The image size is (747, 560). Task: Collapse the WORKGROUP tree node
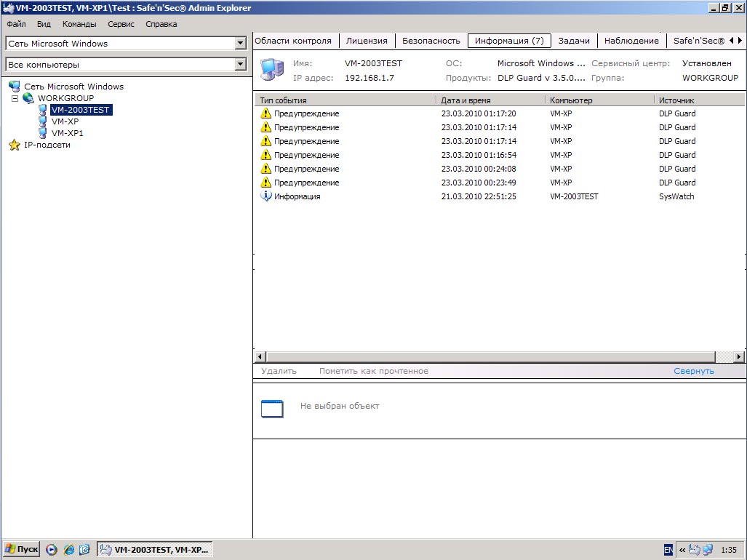pos(15,99)
